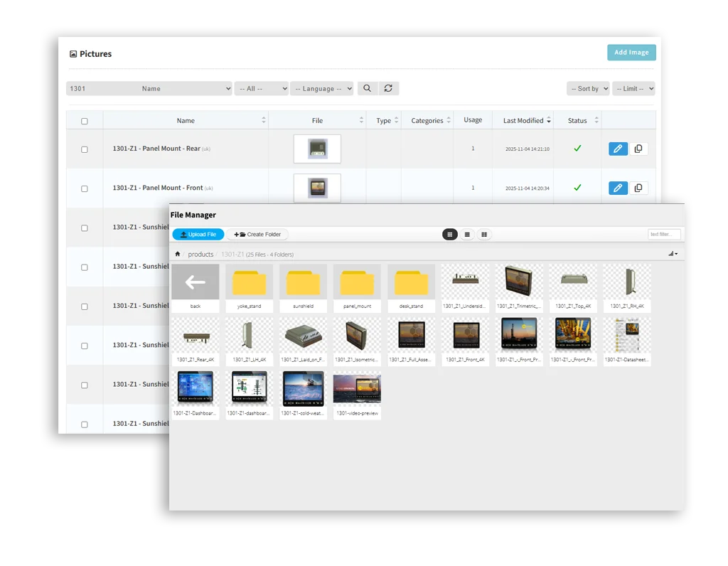Click the Upload File button

coord(198,233)
